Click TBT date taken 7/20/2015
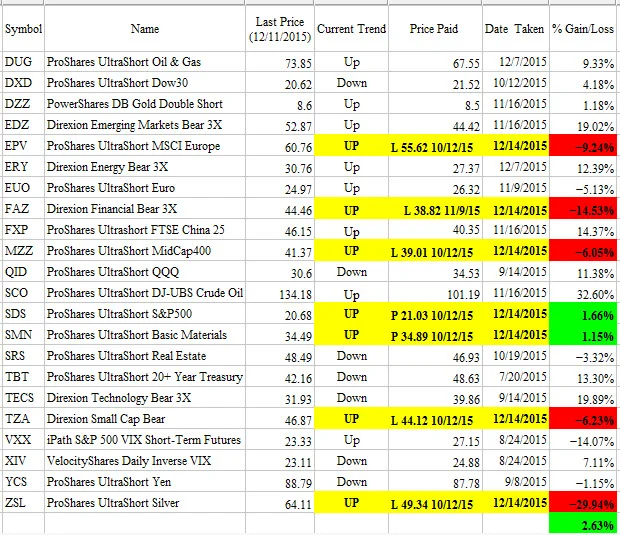This screenshot has width=620, height=535. pos(516,376)
